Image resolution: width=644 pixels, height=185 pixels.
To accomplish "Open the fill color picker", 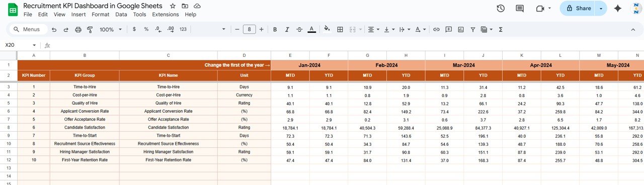I will (x=327, y=30).
